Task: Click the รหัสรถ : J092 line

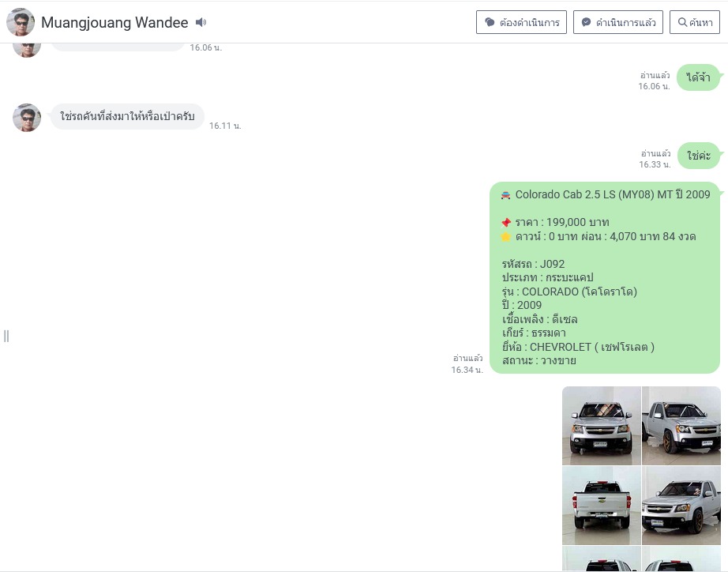Action: (x=533, y=264)
